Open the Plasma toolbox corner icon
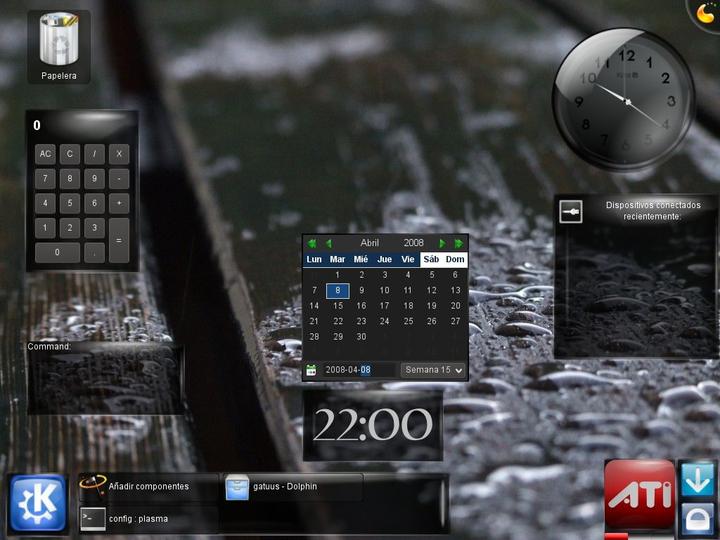720x540 pixels. pos(706,13)
